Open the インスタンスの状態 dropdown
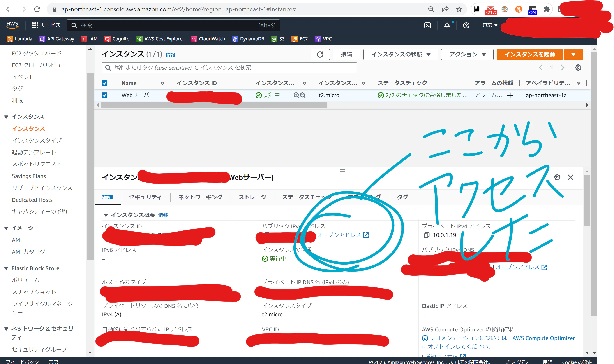This screenshot has width=614, height=364. click(401, 54)
